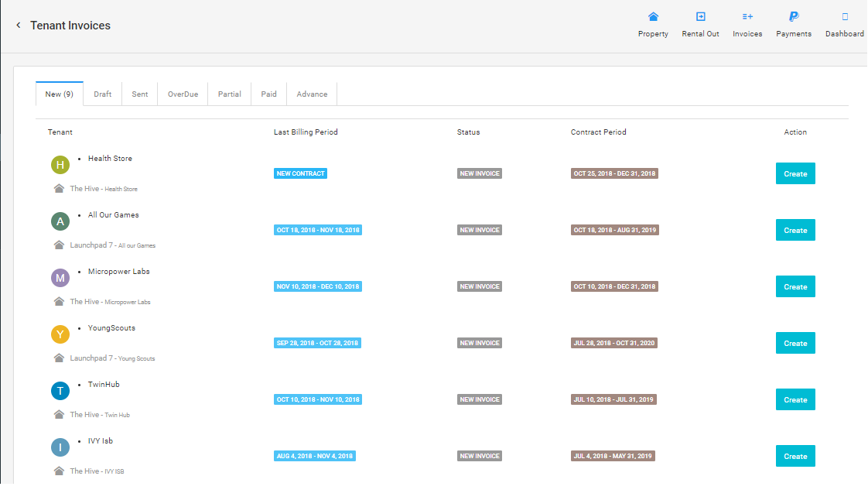Create invoice for Health Store

(795, 174)
